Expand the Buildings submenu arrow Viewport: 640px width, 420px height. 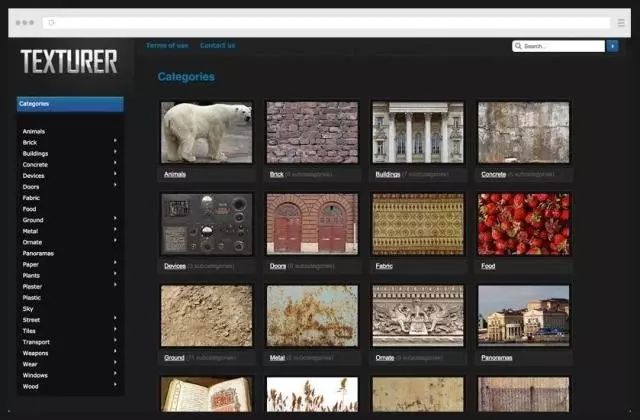tap(115, 151)
